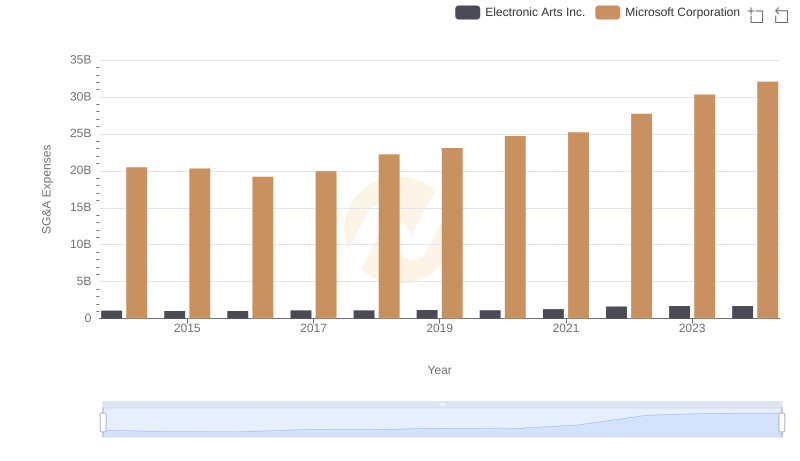Click the '2023' x-axis label
The width and height of the screenshot is (800, 461).
point(692,328)
